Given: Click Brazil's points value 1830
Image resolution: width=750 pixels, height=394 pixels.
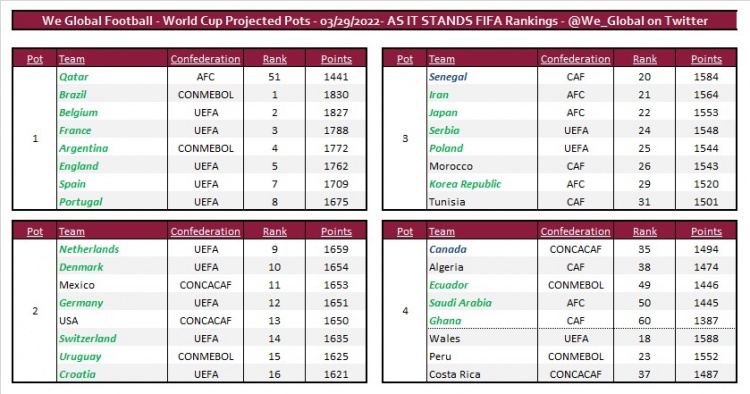Looking at the screenshot, I should click(336, 95).
